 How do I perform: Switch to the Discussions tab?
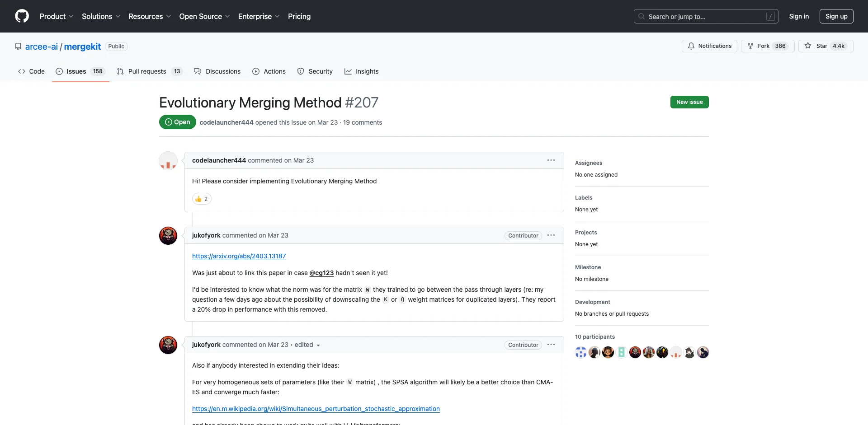(217, 71)
